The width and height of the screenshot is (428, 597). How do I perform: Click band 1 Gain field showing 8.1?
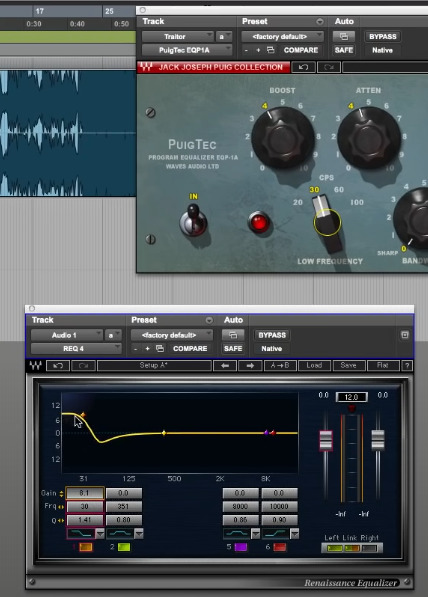[85, 493]
